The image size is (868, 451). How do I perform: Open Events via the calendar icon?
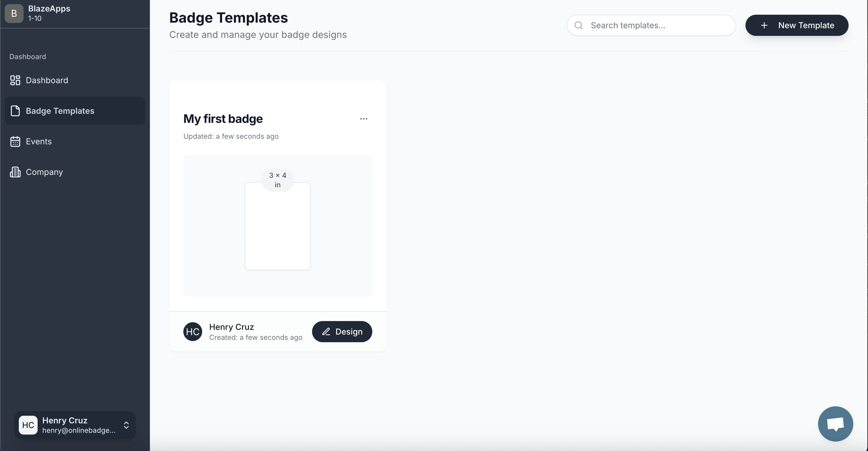[15, 141]
